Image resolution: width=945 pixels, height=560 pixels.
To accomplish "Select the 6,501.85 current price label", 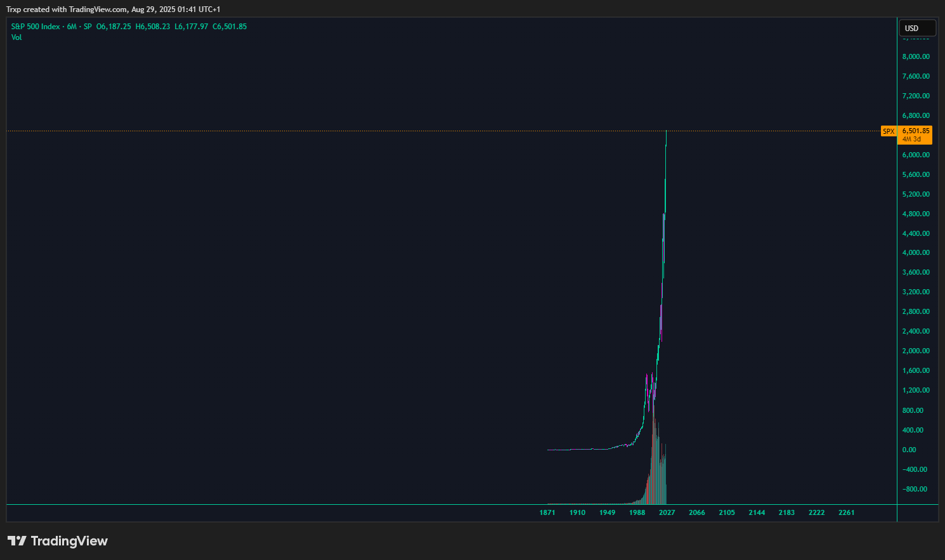I will [916, 131].
